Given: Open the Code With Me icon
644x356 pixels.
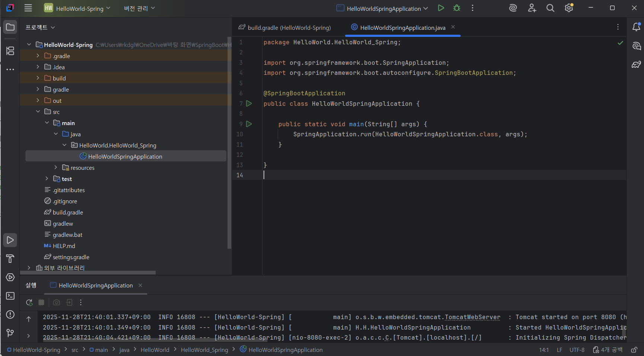Looking at the screenshot, I should pos(532,8).
